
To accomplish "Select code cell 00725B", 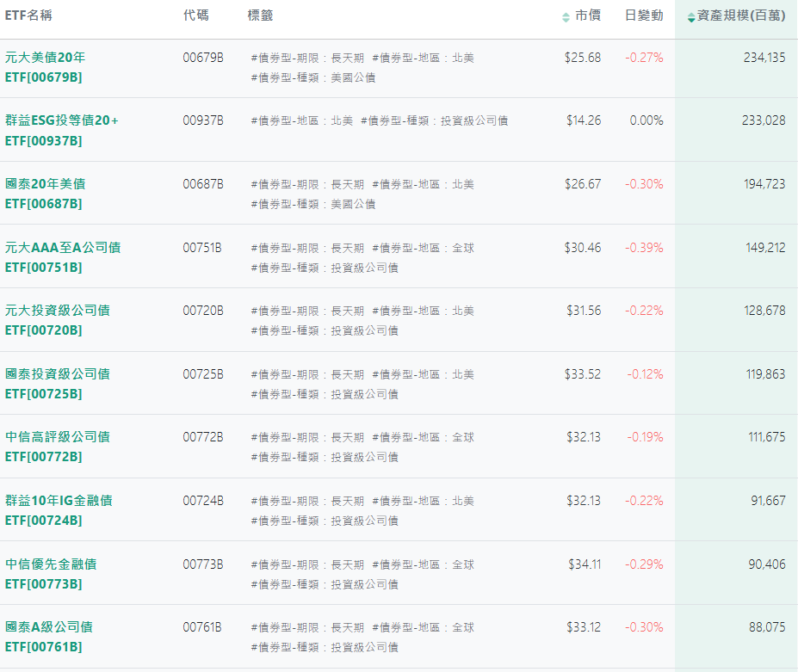I will pos(203,374).
